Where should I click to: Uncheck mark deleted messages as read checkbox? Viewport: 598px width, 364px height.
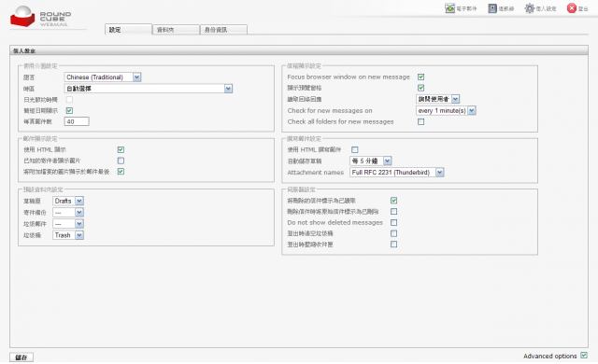point(394,201)
